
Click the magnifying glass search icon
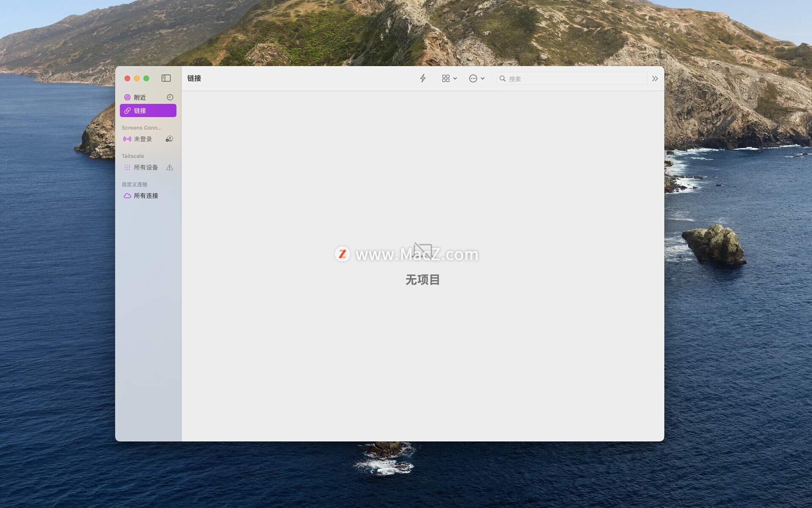click(502, 79)
